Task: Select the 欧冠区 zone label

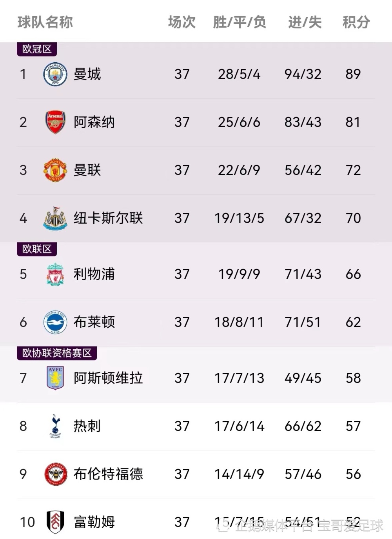Action: coord(37,49)
